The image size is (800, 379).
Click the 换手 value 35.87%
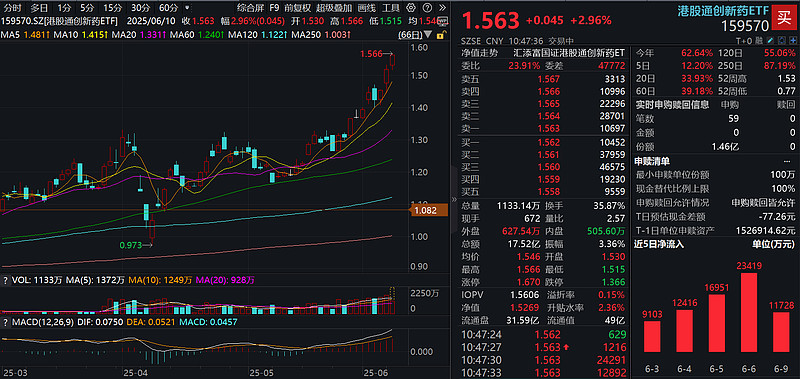tap(610, 206)
